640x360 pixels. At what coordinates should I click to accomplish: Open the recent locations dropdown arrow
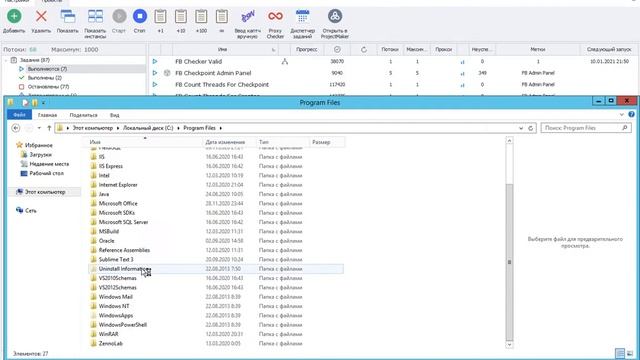click(39, 128)
